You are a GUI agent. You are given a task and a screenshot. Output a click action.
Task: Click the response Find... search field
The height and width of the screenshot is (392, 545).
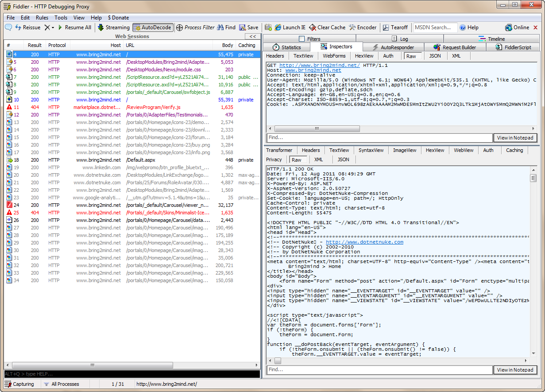(x=379, y=370)
